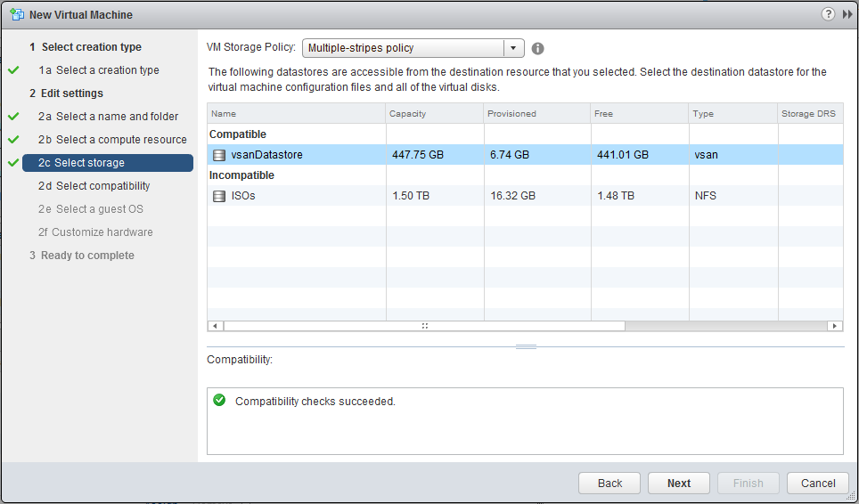Sort by Type column header
Image resolution: width=859 pixels, height=504 pixels.
click(x=733, y=114)
